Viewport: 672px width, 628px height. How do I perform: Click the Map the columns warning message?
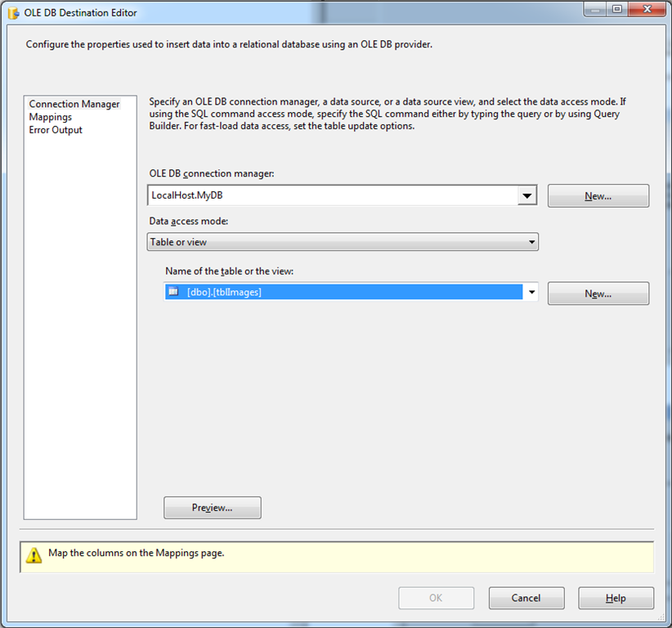point(131,554)
